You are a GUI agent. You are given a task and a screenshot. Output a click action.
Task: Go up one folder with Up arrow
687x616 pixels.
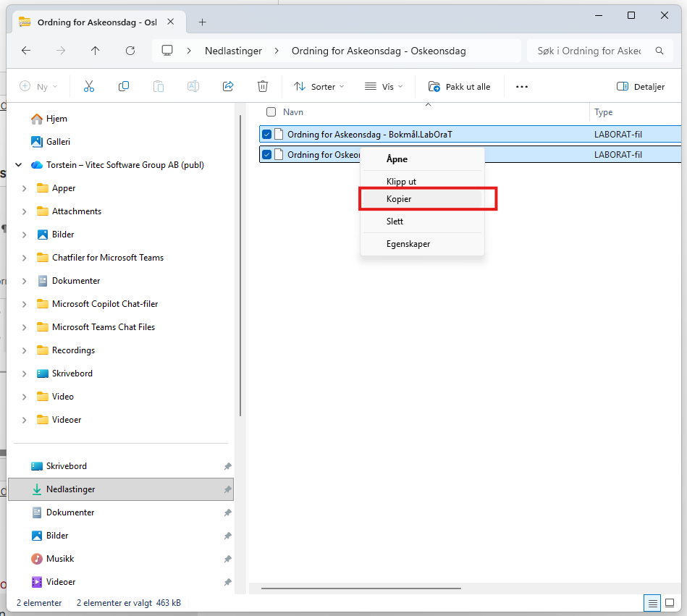click(95, 51)
